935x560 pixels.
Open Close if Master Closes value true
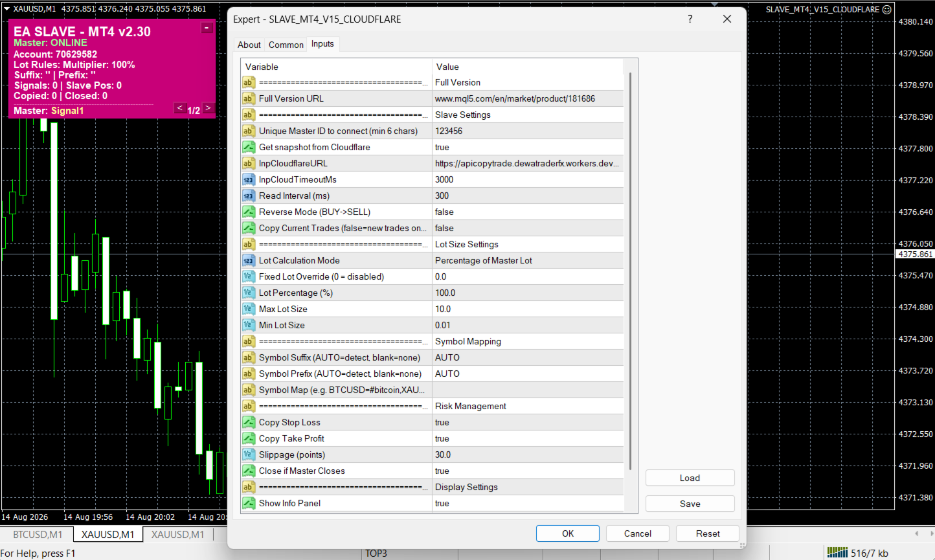[528, 471]
